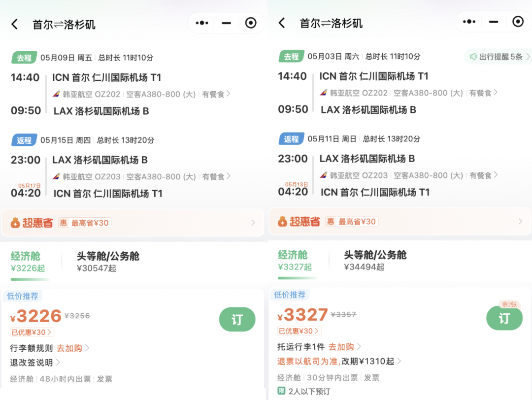
Task: Click Asiana airline logo for 05月11日 OZ203
Action: [x=324, y=175]
